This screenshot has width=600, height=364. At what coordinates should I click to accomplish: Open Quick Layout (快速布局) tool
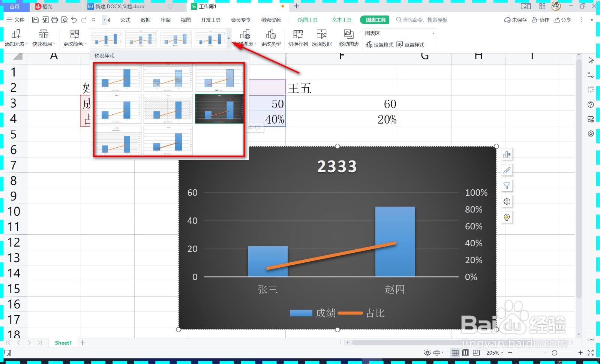coord(43,38)
